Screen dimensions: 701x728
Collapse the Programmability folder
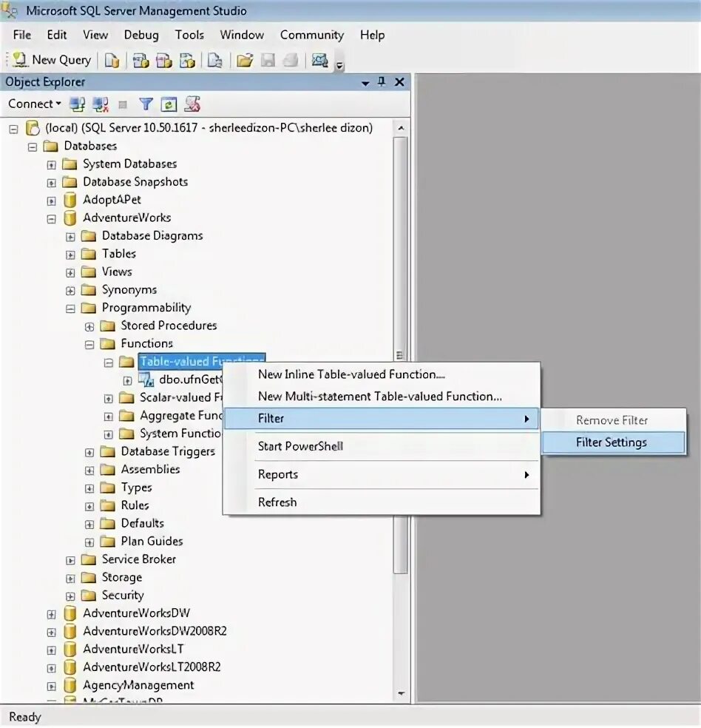pyautogui.click(x=70, y=309)
